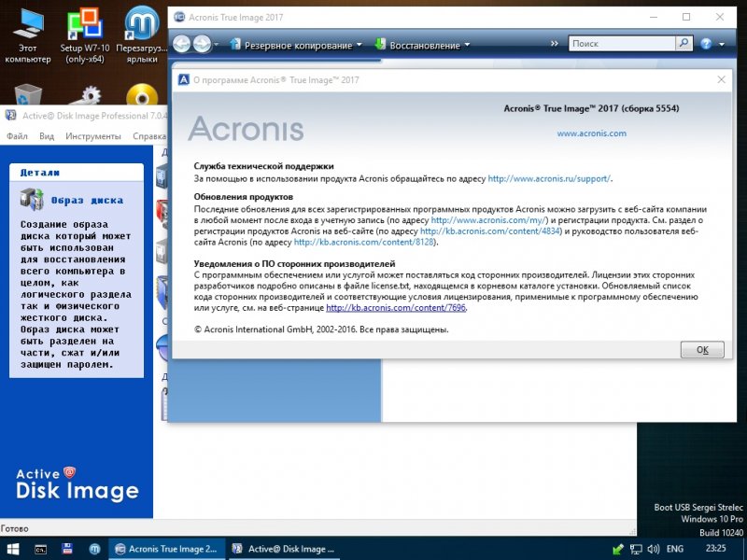Click the 'Обновления продуктов' heading
The width and height of the screenshot is (747, 560).
pyautogui.click(x=243, y=197)
